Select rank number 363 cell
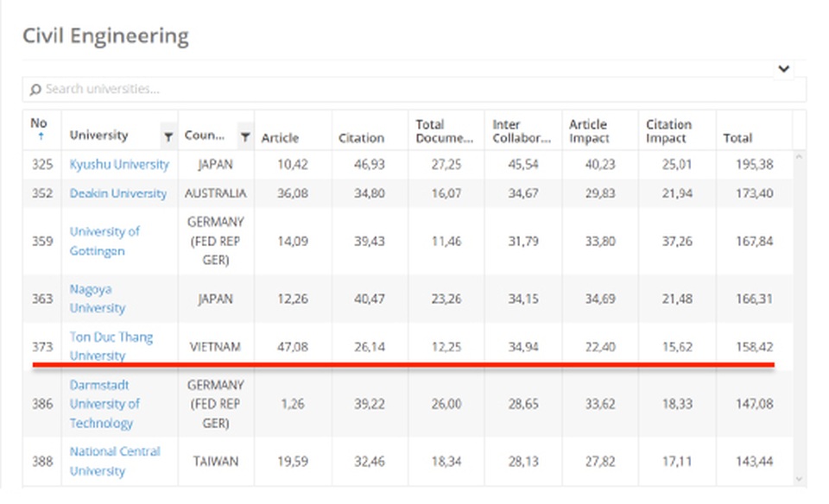This screenshot has height=504, width=829. point(42,299)
